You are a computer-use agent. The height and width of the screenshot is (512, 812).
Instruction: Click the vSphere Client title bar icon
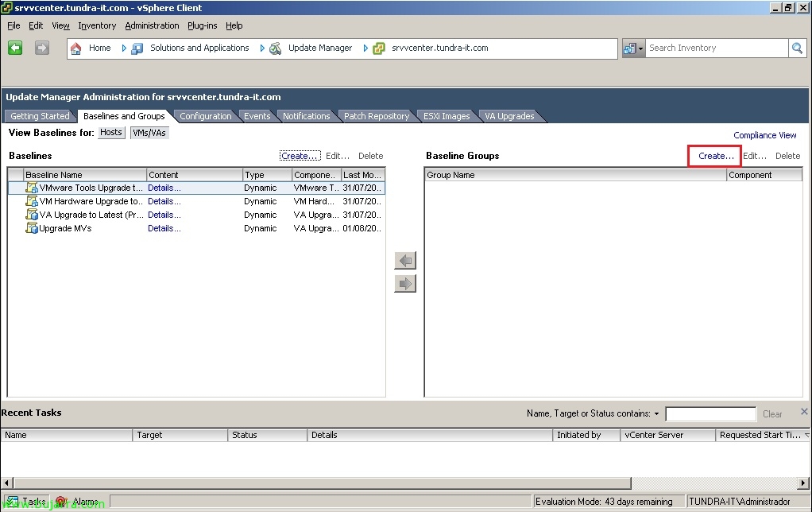click(6, 8)
